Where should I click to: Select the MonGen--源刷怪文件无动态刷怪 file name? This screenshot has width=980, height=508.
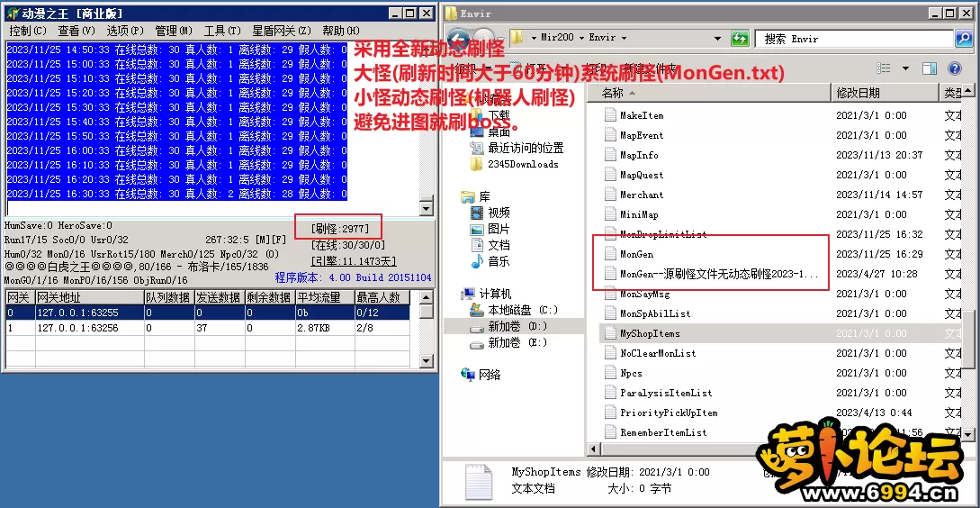[x=719, y=274]
